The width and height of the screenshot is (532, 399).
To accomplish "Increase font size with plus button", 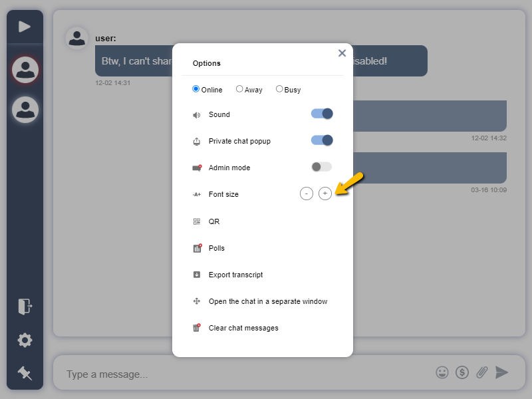I will [x=325, y=194].
